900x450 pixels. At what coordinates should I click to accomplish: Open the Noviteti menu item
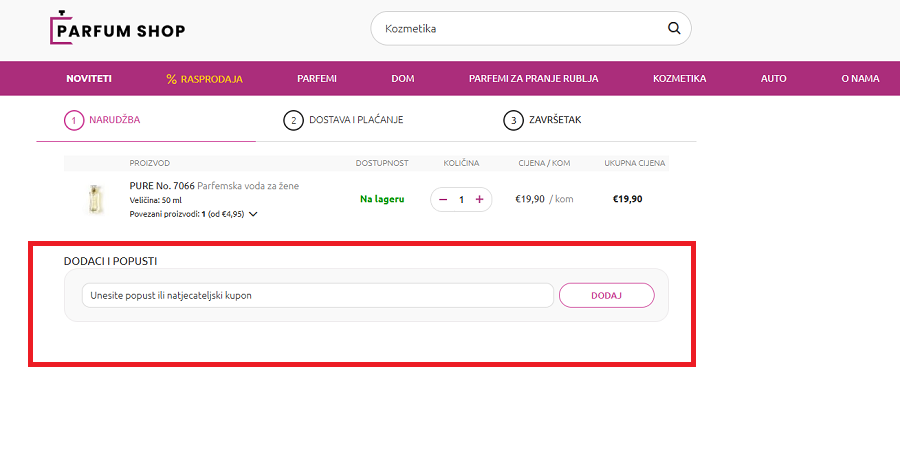89,78
